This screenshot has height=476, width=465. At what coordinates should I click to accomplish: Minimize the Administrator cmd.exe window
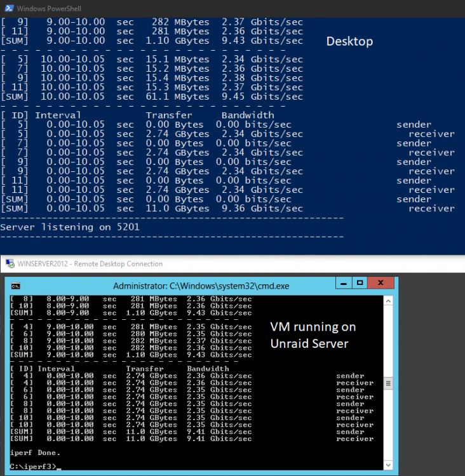click(x=344, y=283)
